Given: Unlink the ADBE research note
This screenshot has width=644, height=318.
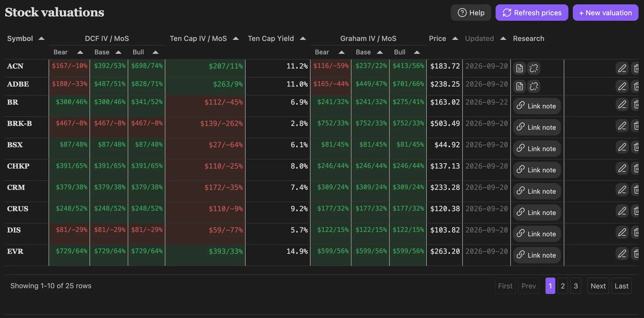Looking at the screenshot, I should [x=534, y=86].
